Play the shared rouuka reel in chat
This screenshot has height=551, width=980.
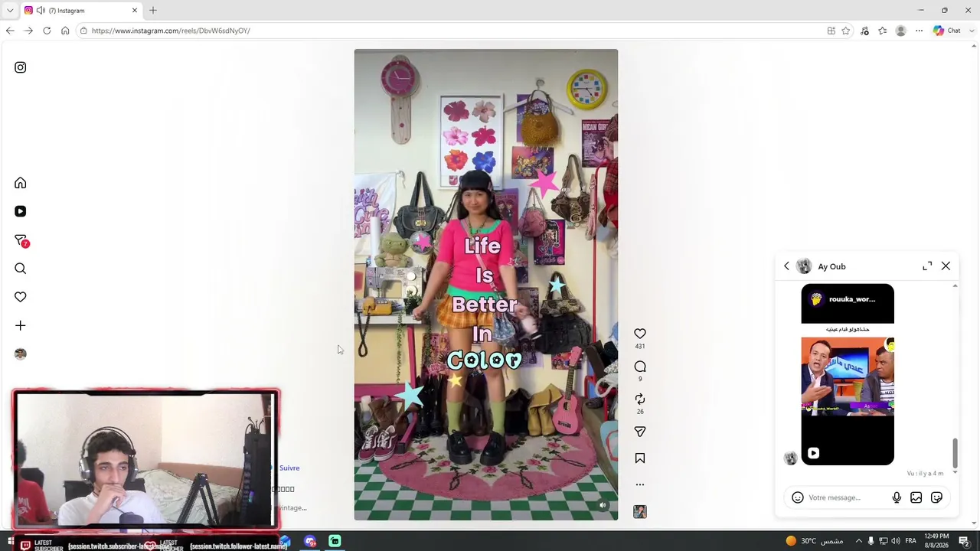tap(848, 374)
